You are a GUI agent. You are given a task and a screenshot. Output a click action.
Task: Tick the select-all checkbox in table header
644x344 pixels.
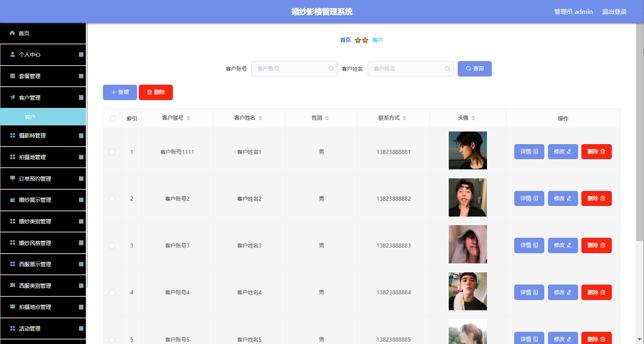point(113,118)
